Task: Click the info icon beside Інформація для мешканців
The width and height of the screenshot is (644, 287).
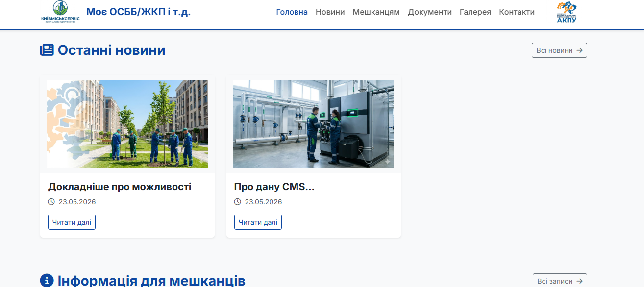Action: (x=47, y=281)
